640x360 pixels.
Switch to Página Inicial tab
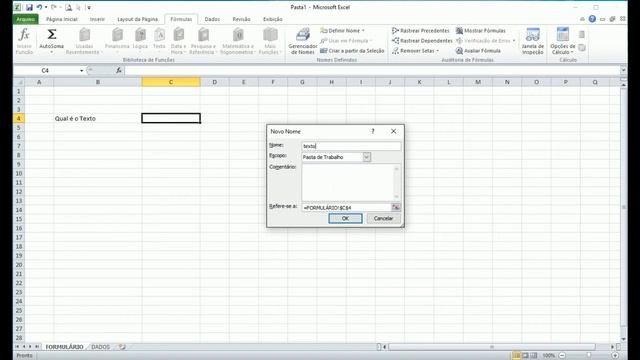tap(62, 19)
